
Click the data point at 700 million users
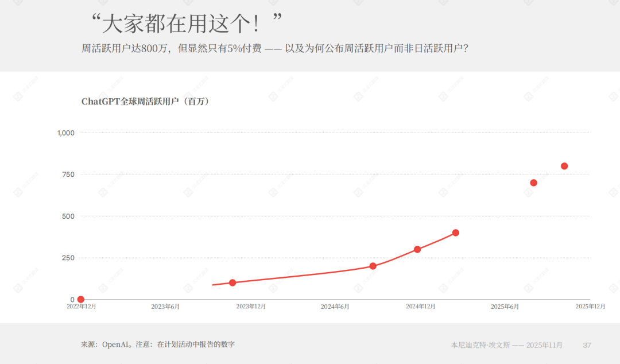[533, 183]
